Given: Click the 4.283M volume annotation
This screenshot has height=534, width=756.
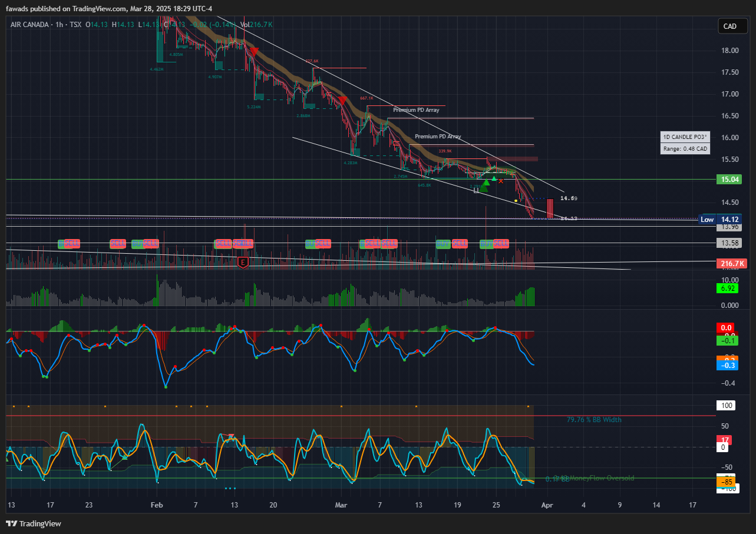Looking at the screenshot, I should 351,162.
